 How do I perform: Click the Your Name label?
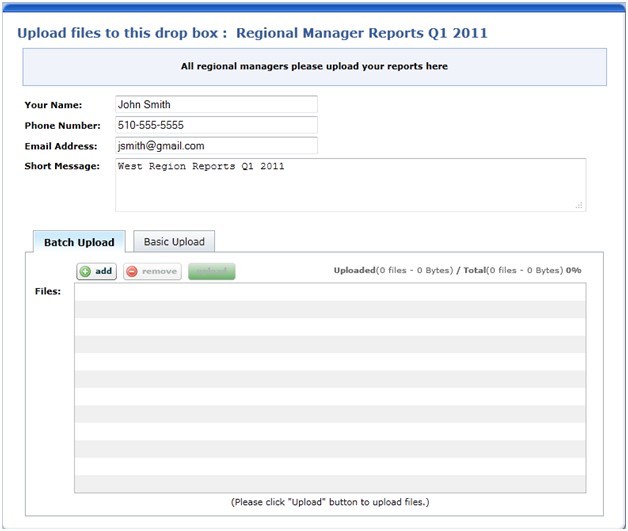coord(53,105)
